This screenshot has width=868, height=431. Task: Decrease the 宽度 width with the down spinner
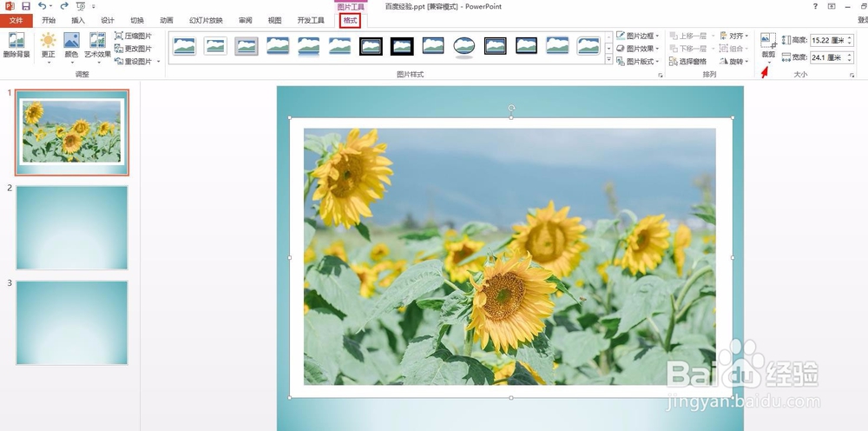point(851,60)
